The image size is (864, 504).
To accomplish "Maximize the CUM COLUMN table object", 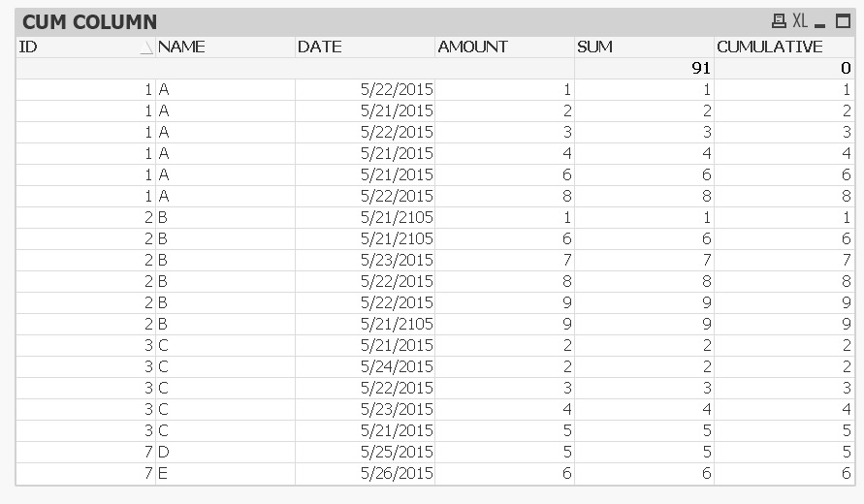I will click(x=842, y=21).
